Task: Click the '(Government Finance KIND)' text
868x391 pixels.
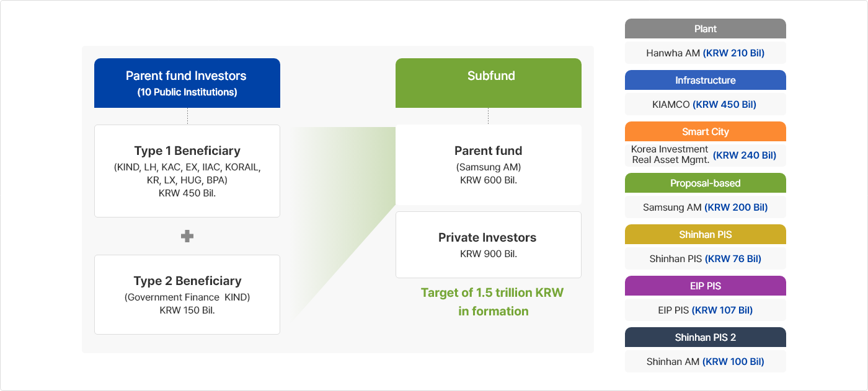Action: point(187,297)
